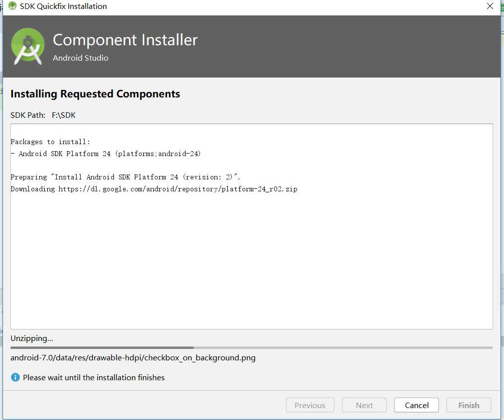Image resolution: width=504 pixels, height=420 pixels.
Task: Click the 'SDK Quickfix Installation' window title
Action: pyautogui.click(x=63, y=6)
